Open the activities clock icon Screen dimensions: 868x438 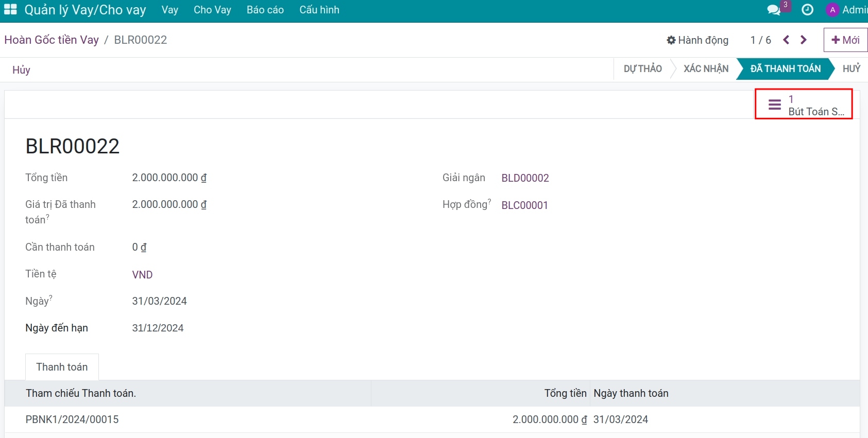[807, 10]
